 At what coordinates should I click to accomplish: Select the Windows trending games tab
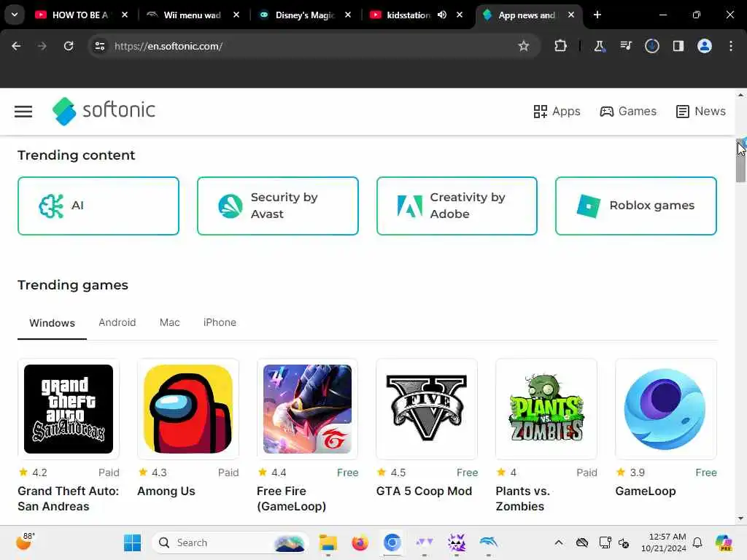[x=52, y=323]
